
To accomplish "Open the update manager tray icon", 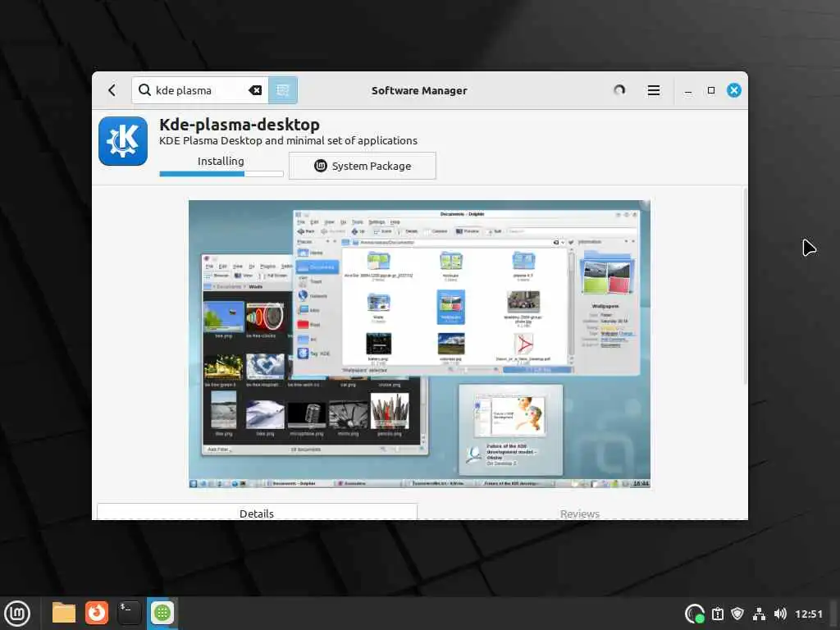I will pos(695,614).
